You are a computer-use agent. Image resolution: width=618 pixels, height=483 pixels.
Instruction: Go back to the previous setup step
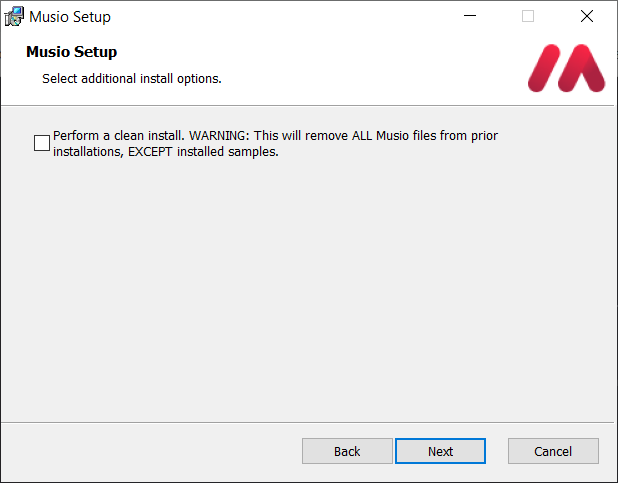click(x=347, y=451)
